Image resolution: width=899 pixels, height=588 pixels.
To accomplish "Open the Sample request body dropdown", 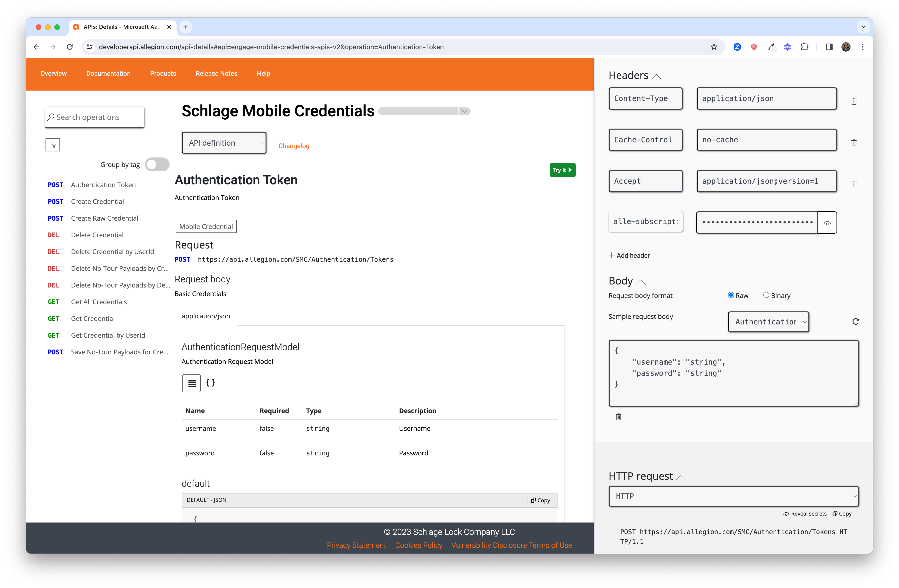I will point(768,322).
